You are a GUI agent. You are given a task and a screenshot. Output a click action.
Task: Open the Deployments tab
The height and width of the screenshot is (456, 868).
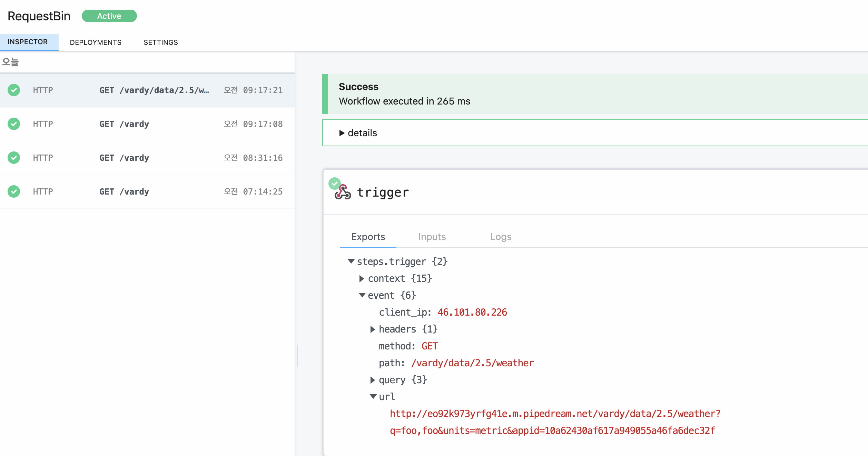coord(96,42)
